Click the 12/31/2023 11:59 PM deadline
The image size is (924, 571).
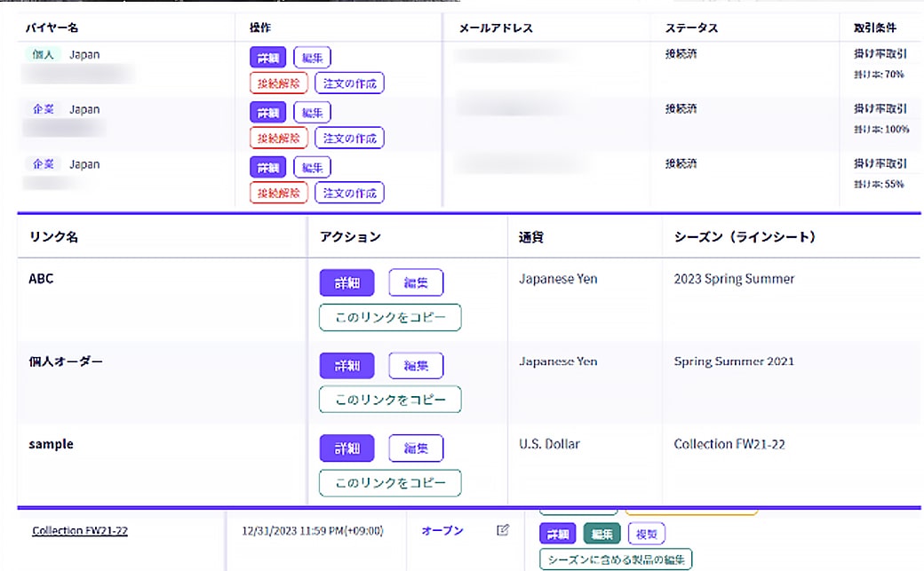313,531
